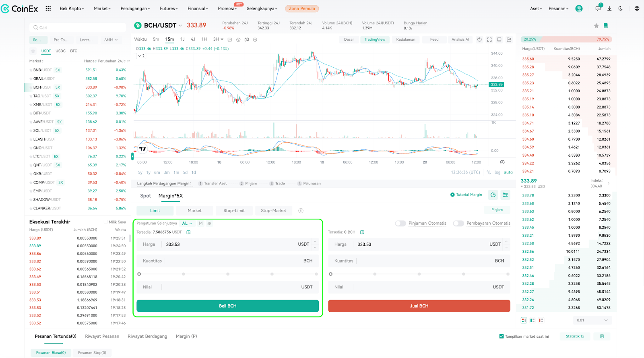The width and height of the screenshot is (644, 358).
Task: Show both bids and asks order book view
Action: (524, 321)
